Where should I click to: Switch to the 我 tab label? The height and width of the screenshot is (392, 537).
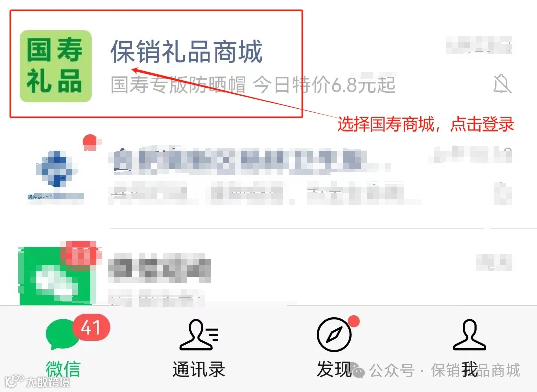[x=470, y=369]
